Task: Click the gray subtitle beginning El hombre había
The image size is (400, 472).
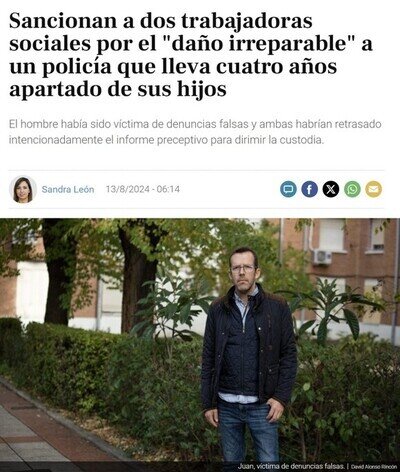Action: coord(195,132)
